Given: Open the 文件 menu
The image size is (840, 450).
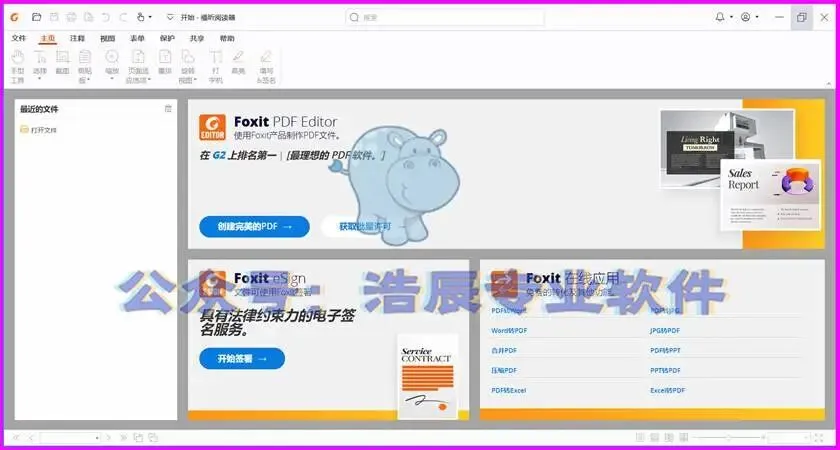Looking at the screenshot, I should pos(19,39).
